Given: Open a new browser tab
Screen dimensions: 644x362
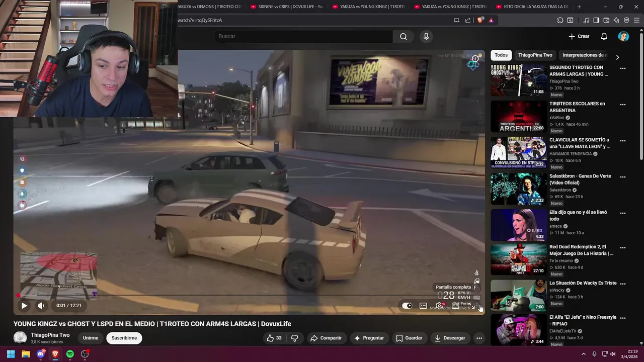Looking at the screenshot, I should (x=579, y=7).
